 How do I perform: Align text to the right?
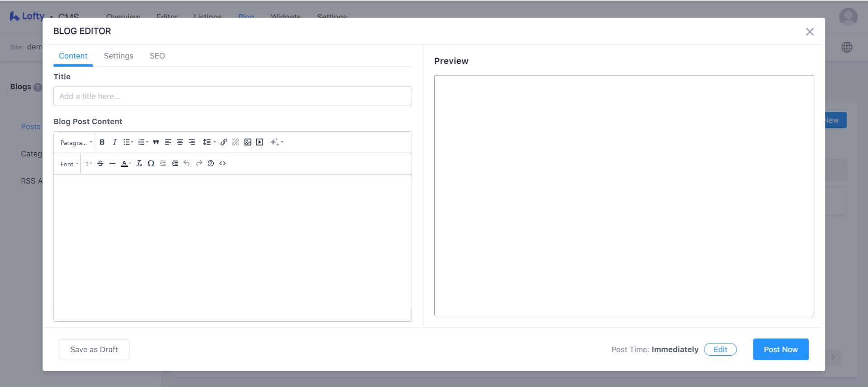point(192,142)
